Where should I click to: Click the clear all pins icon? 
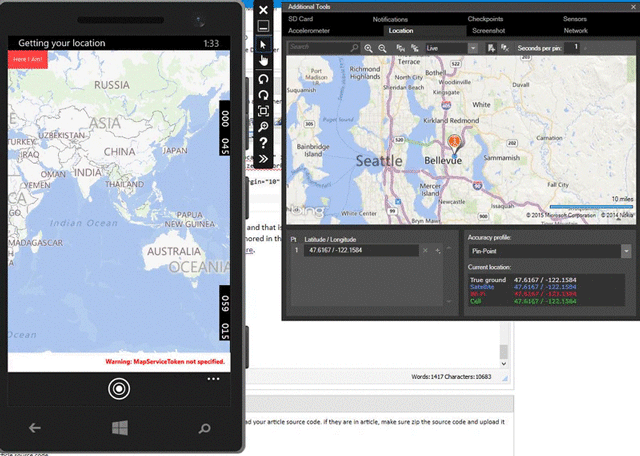click(505, 48)
